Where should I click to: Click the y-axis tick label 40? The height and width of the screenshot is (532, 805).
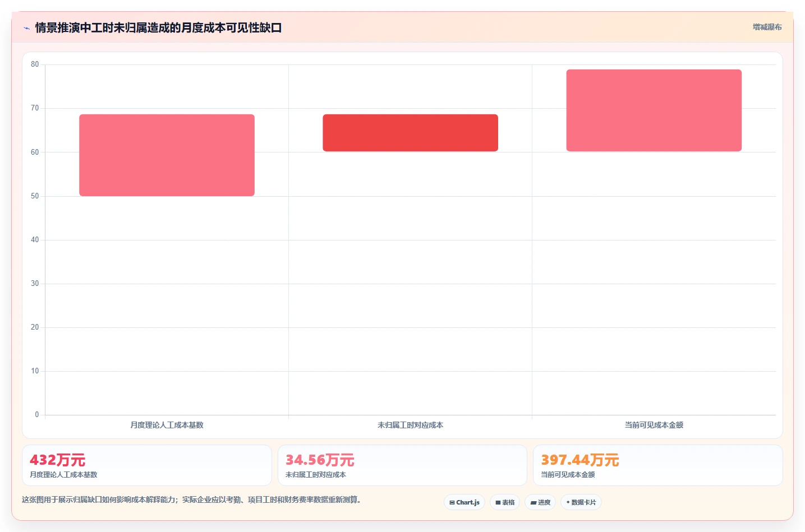35,239
